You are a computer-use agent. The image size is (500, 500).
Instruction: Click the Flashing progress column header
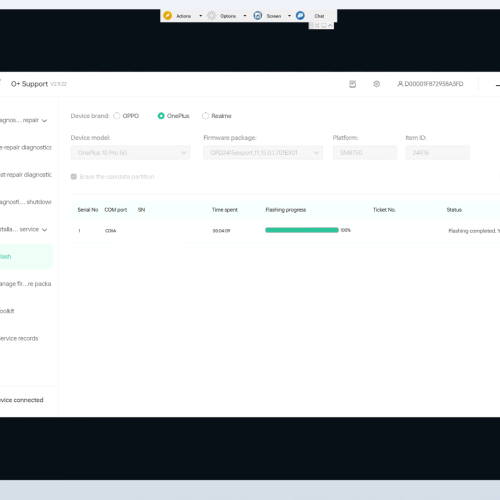coord(286,210)
